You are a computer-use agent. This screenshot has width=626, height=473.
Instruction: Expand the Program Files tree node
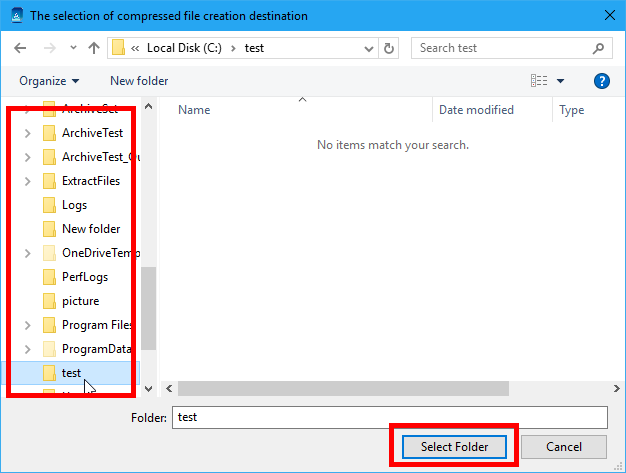tap(27, 325)
